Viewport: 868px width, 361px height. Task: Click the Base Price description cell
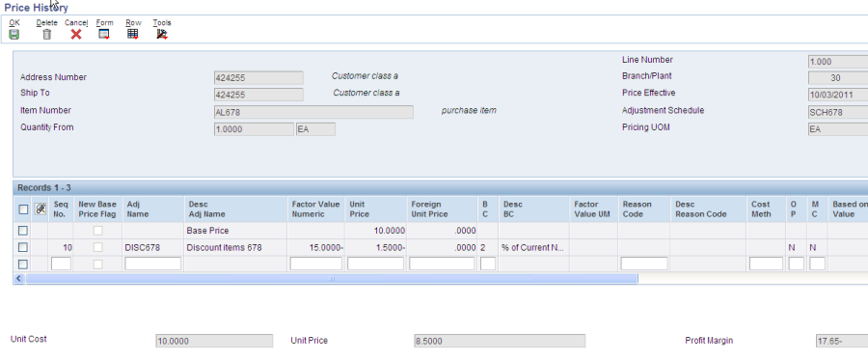tap(236, 231)
